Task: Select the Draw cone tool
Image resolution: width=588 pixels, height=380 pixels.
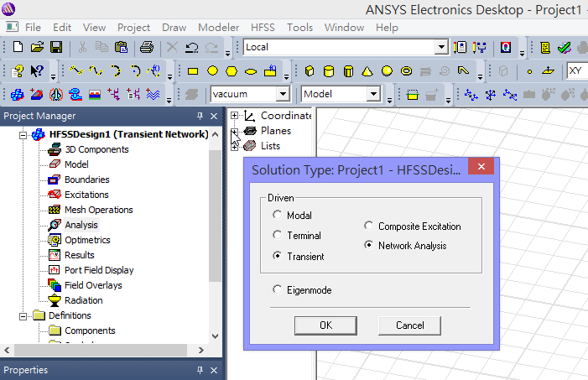Action: click(x=367, y=71)
